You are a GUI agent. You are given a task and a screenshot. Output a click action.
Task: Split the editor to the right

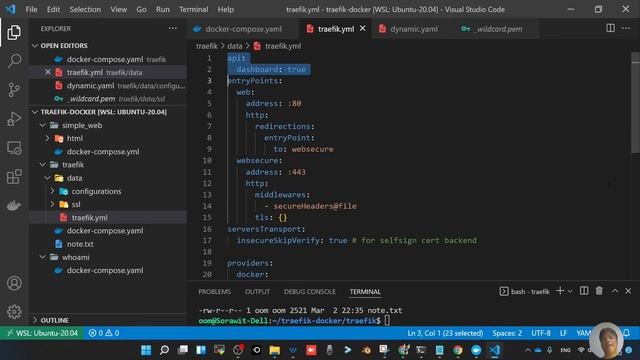[x=610, y=28]
